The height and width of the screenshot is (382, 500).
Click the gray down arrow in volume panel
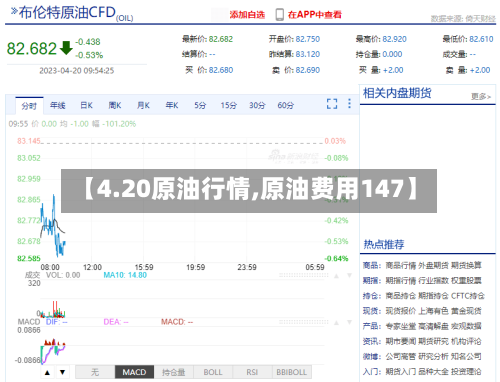[349, 276]
